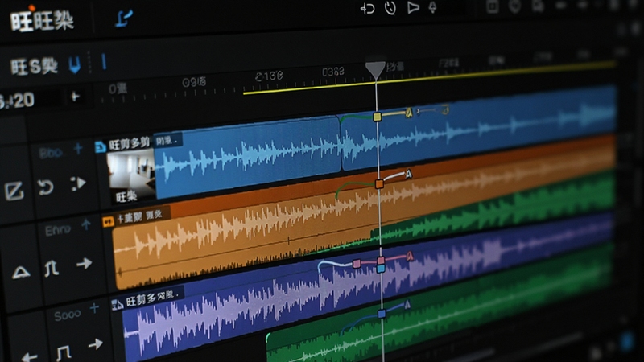Click the yellow A handle on blue clip
The height and width of the screenshot is (362, 644).
click(409, 113)
